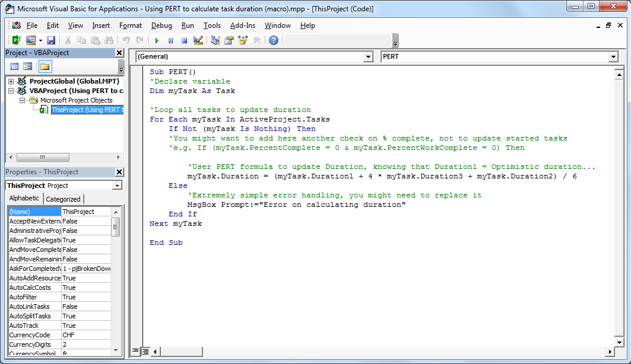Screen dimensions: 631x364
Task: Click the Redo arrow icon
Action: coord(139,40)
